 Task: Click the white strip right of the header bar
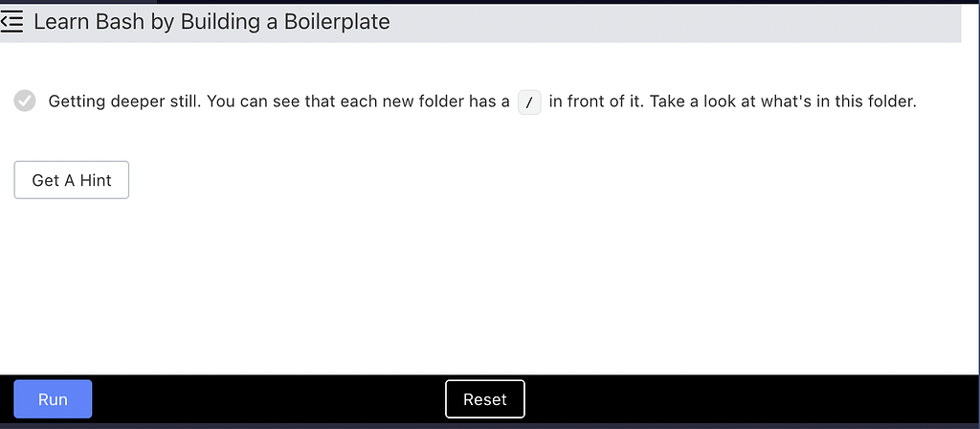[x=970, y=24]
